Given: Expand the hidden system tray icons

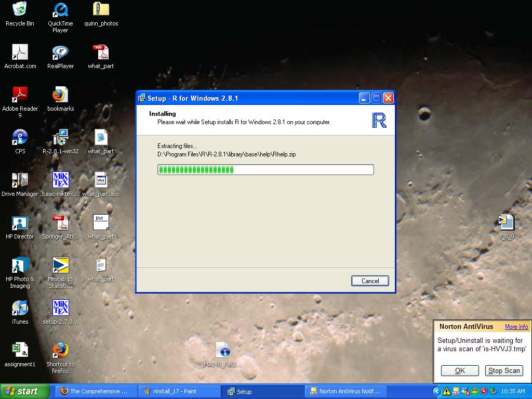Looking at the screenshot, I should pyautogui.click(x=437, y=391).
